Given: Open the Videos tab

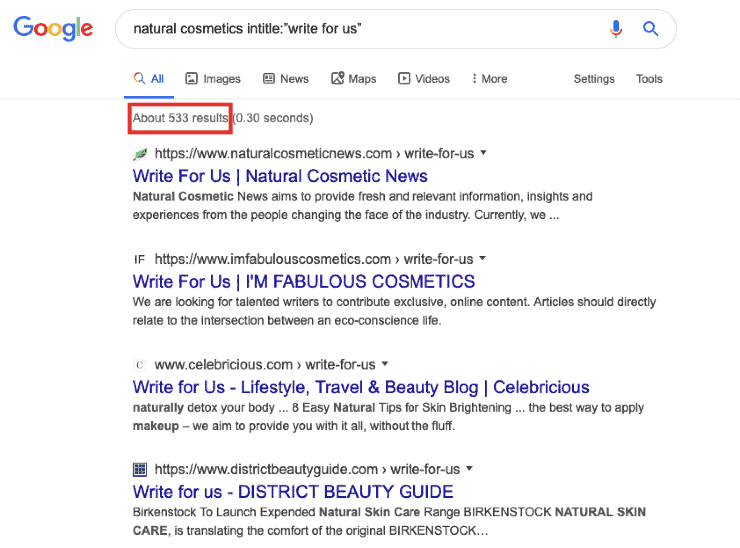Looking at the screenshot, I should [x=424, y=79].
